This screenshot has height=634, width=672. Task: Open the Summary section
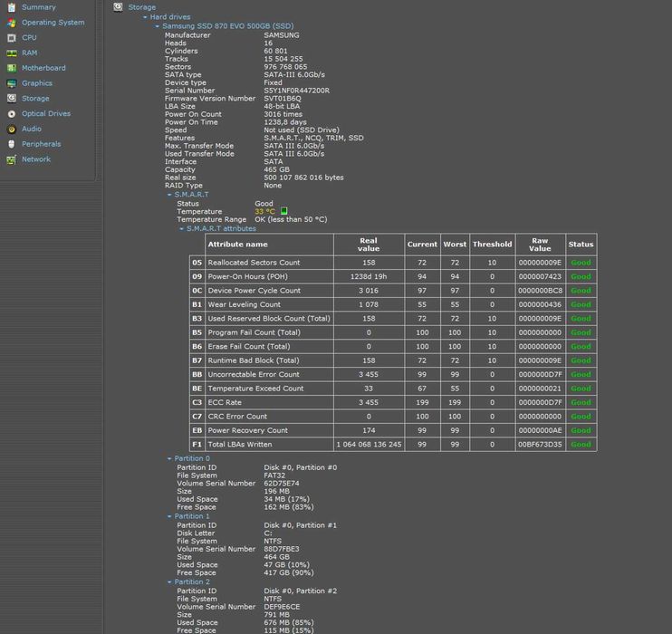coord(39,7)
